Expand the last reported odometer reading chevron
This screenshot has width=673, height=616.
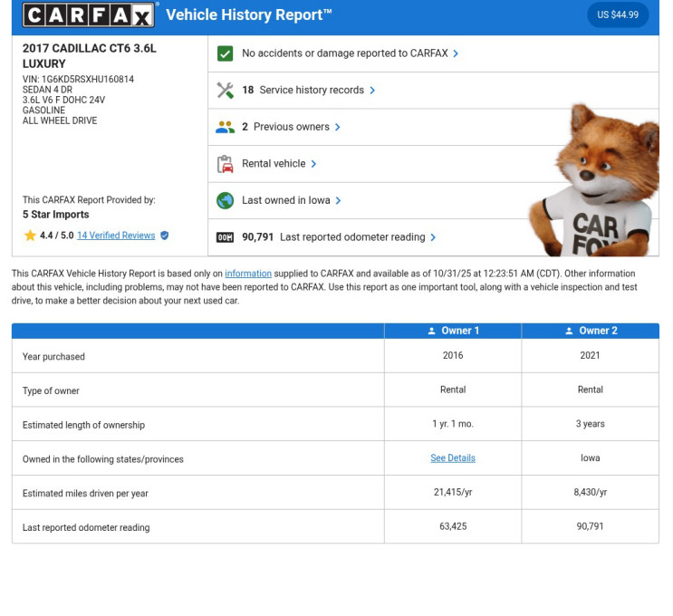(433, 237)
